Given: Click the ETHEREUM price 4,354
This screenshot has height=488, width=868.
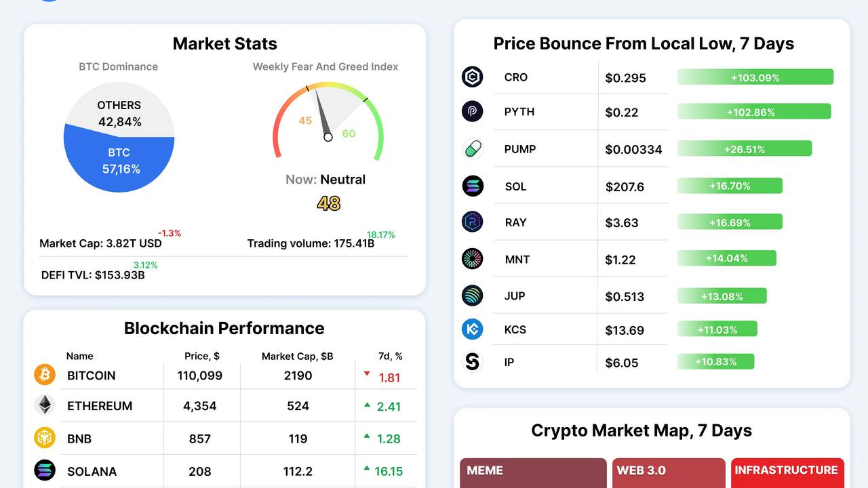Looking at the screenshot, I should click(200, 406).
